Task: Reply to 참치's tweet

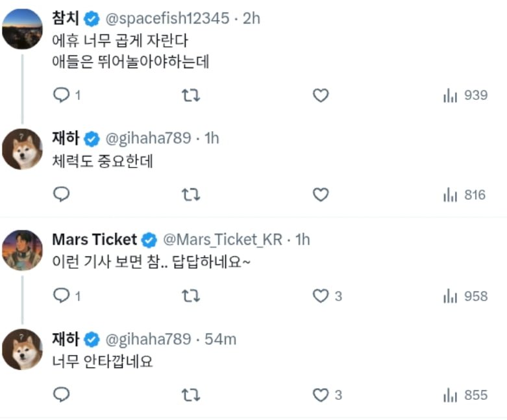Action: click(x=61, y=95)
